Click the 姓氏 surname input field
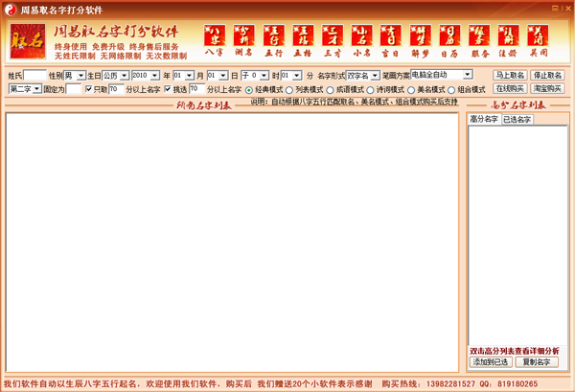Image resolution: width=575 pixels, height=392 pixels. tap(34, 75)
